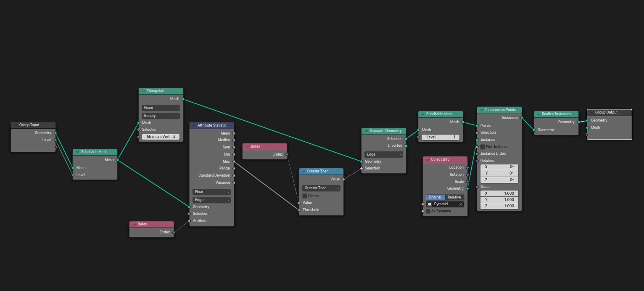Screen dimensions: 644x291
Task: Click the Group Input Geometry output socket
Action: click(x=55, y=133)
